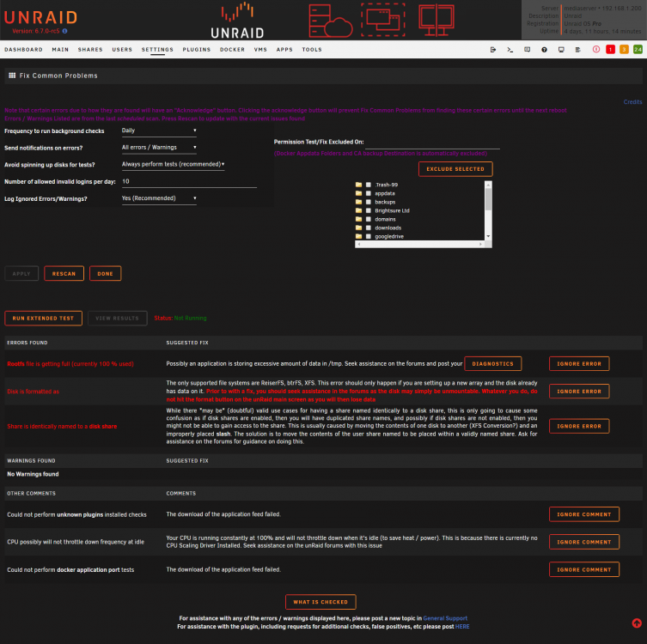This screenshot has height=644, width=647.
Task: Ignore the Disk is formatted as error
Action: pyautogui.click(x=579, y=392)
